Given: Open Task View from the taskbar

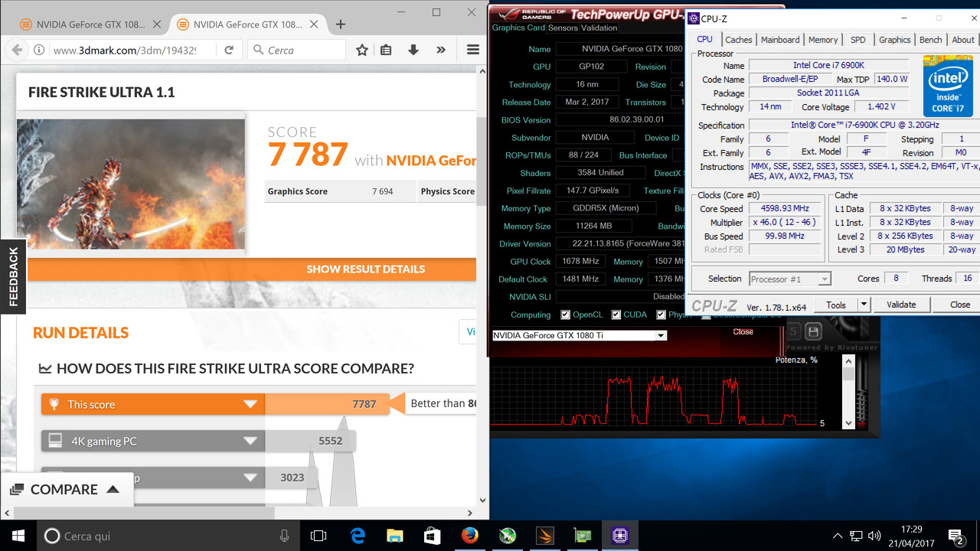Looking at the screenshot, I should (x=318, y=536).
